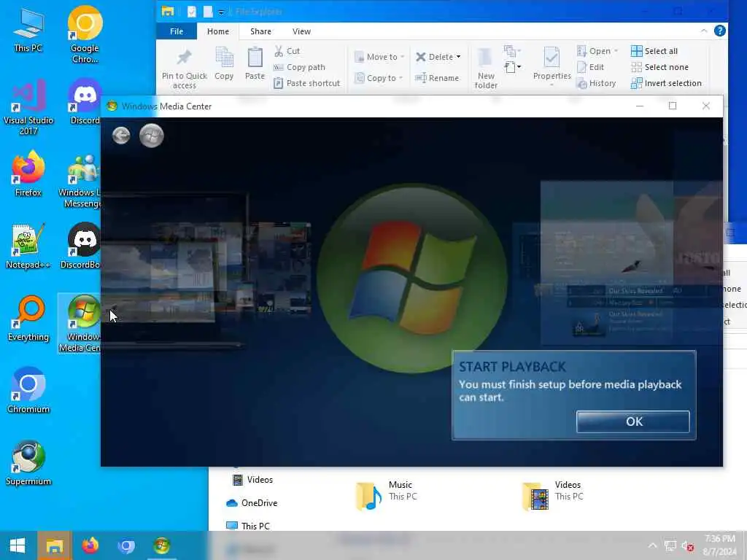Open the Move to dropdown
The height and width of the screenshot is (560, 747).
point(379,57)
